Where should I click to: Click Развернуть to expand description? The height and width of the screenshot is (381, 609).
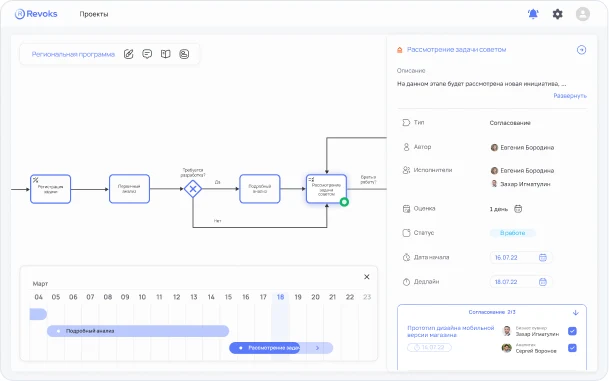coord(570,96)
